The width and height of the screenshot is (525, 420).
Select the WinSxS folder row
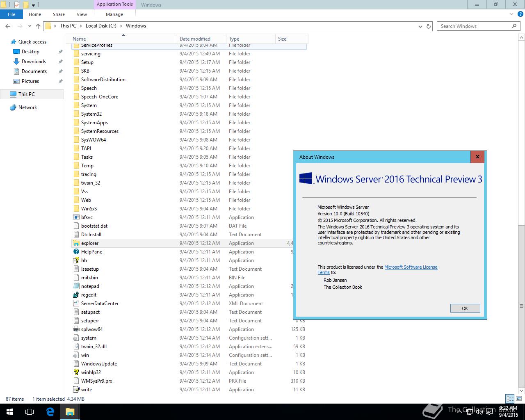click(x=189, y=209)
